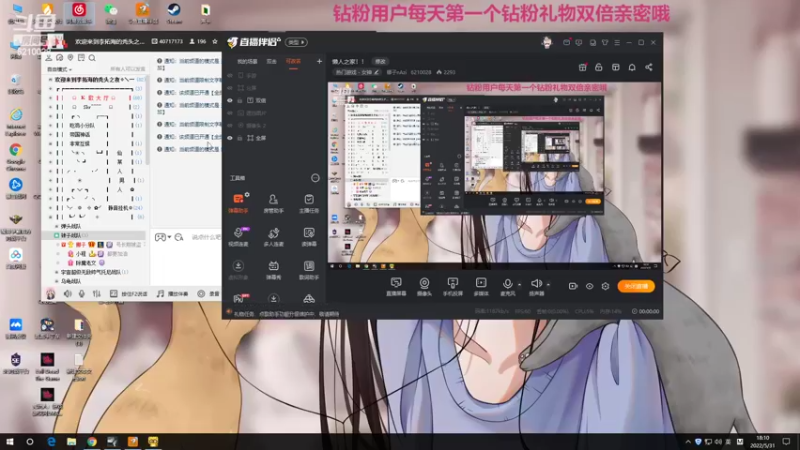Open the share icon above preview
Screen dimensions: 800x450
[648, 67]
